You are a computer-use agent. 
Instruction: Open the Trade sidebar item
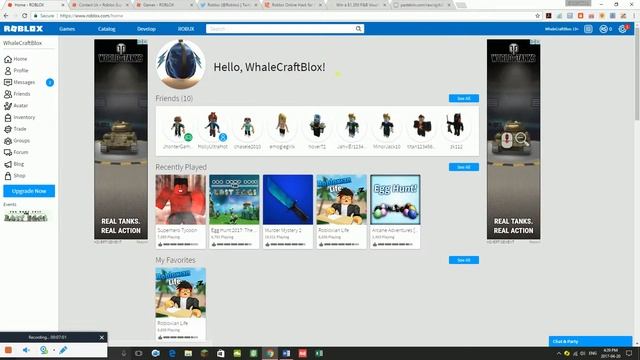point(15,129)
